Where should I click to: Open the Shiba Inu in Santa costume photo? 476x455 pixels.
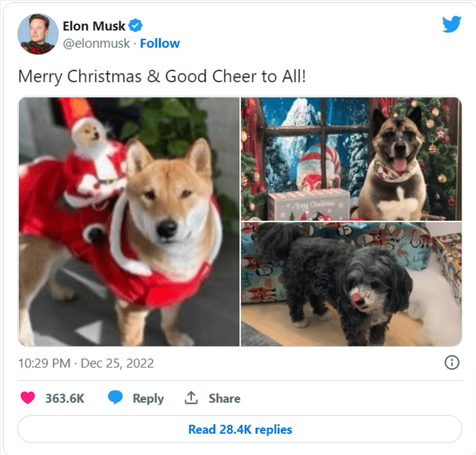129,222
